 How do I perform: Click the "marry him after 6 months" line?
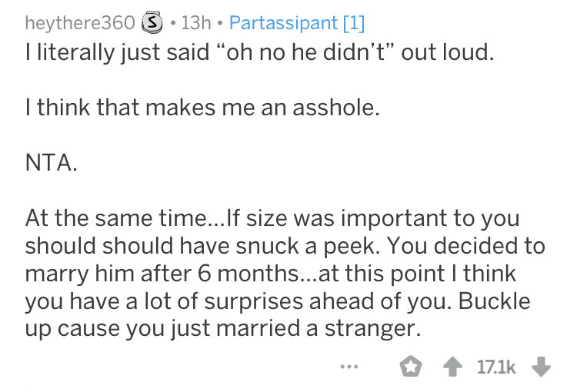[271, 274]
